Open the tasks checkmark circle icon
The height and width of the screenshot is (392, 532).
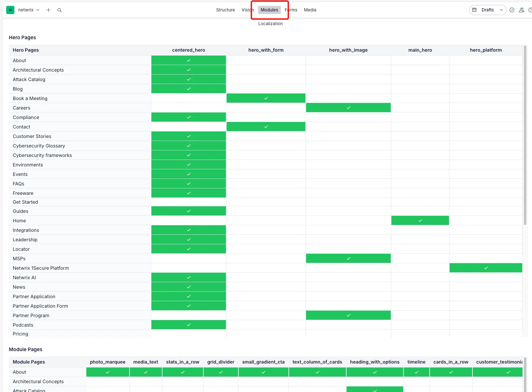pyautogui.click(x=512, y=10)
